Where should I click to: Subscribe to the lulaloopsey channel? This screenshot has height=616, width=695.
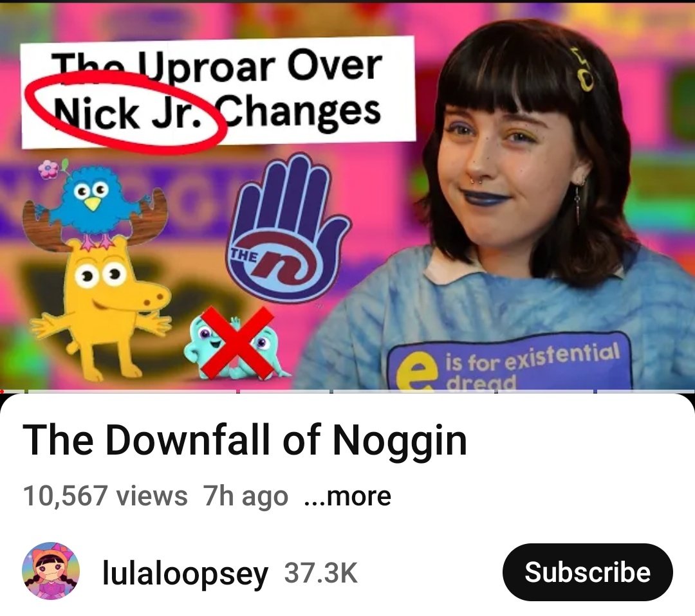point(588,572)
